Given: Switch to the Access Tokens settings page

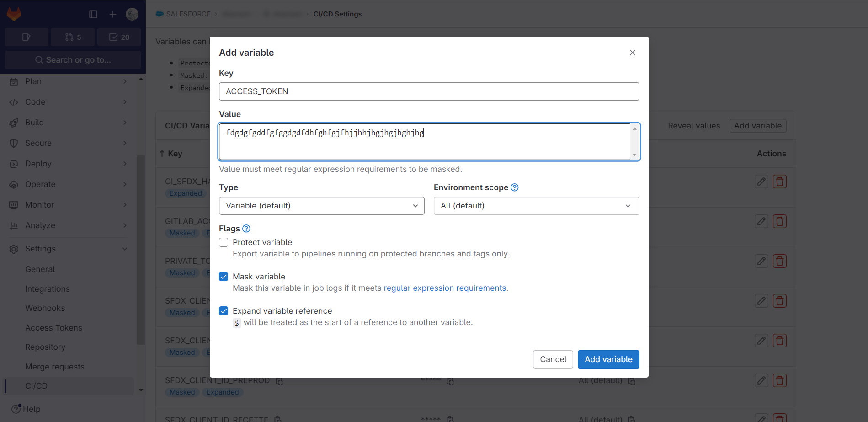Looking at the screenshot, I should pyautogui.click(x=53, y=327).
